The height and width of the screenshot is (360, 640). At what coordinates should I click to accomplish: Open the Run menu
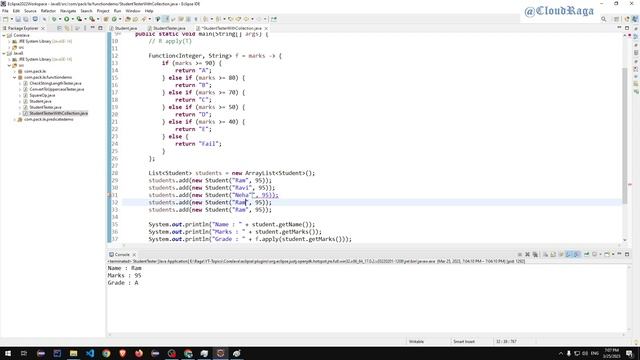[118, 11]
